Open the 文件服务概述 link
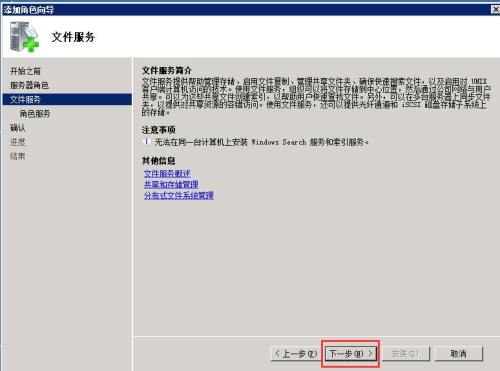The height and width of the screenshot is (371, 500). (x=167, y=174)
